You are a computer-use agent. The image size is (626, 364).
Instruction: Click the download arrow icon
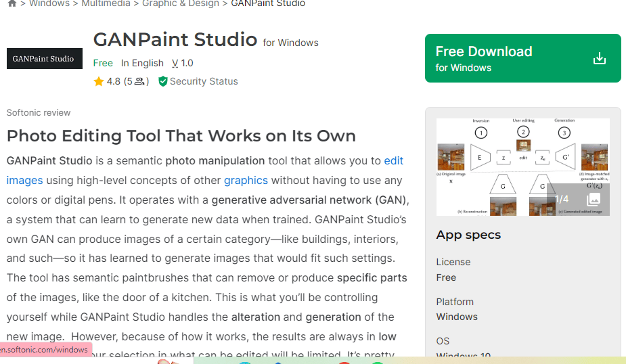tap(599, 59)
